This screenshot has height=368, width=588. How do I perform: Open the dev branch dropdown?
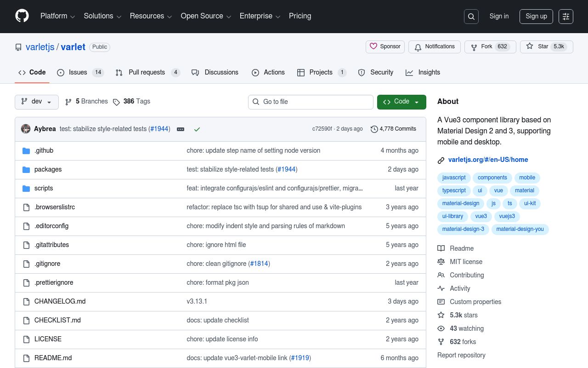[37, 102]
